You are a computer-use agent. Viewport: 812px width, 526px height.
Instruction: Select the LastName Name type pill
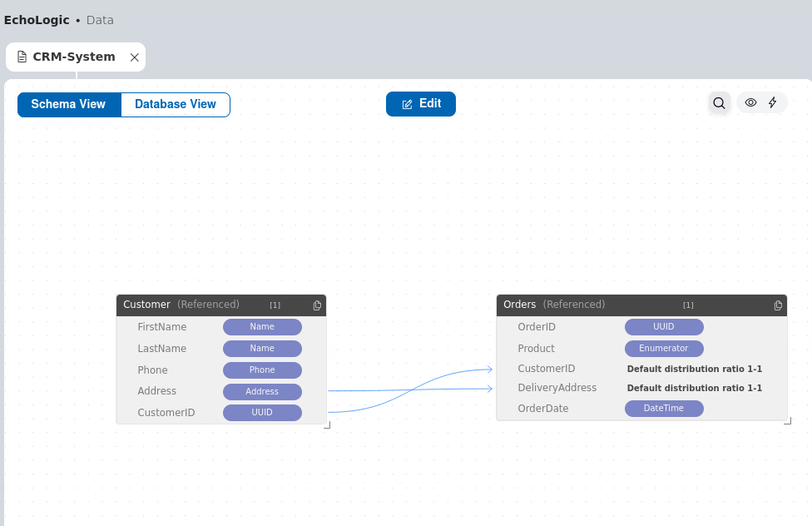tap(262, 349)
